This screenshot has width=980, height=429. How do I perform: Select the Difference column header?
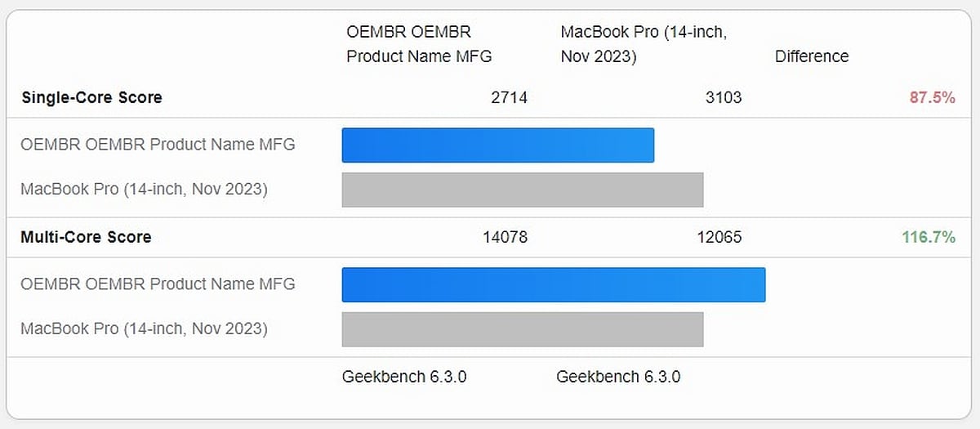tap(812, 56)
